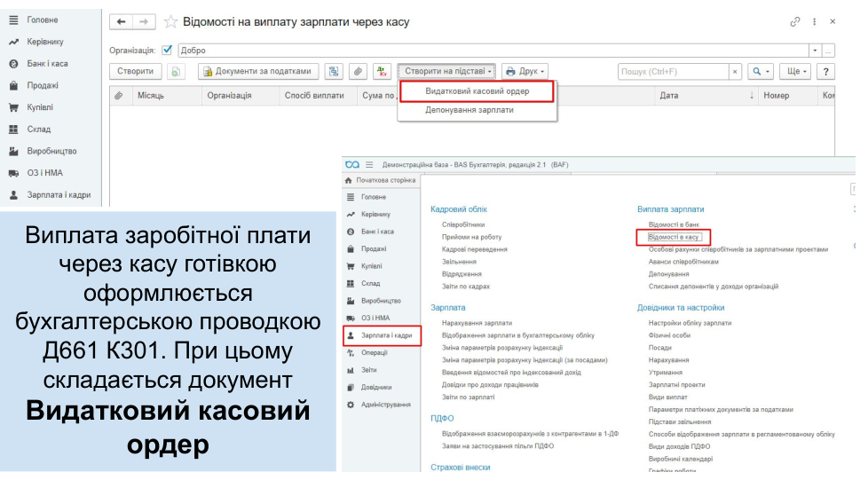This screenshot has width=868, height=488.
Task: Click the Документи за податками button
Action: pyautogui.click(x=256, y=72)
